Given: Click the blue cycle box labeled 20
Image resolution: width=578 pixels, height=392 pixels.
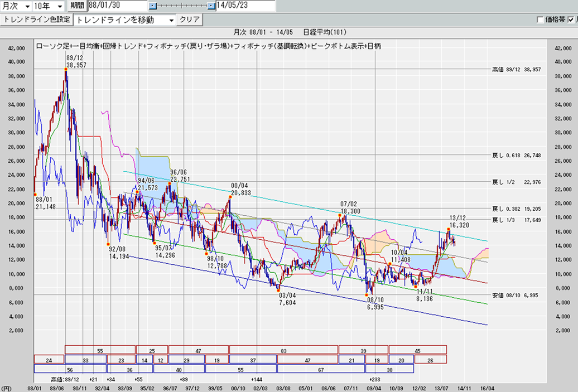Looking at the screenshot, I should [402, 360].
